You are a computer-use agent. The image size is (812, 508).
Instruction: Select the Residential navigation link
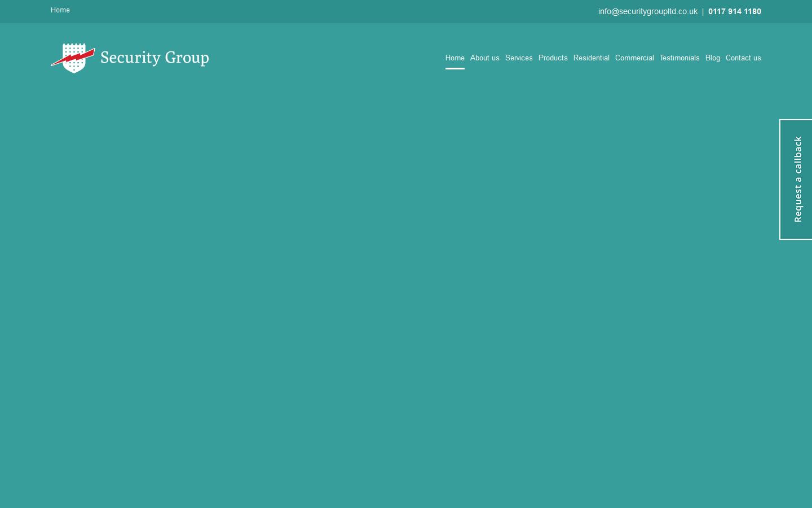pos(591,58)
